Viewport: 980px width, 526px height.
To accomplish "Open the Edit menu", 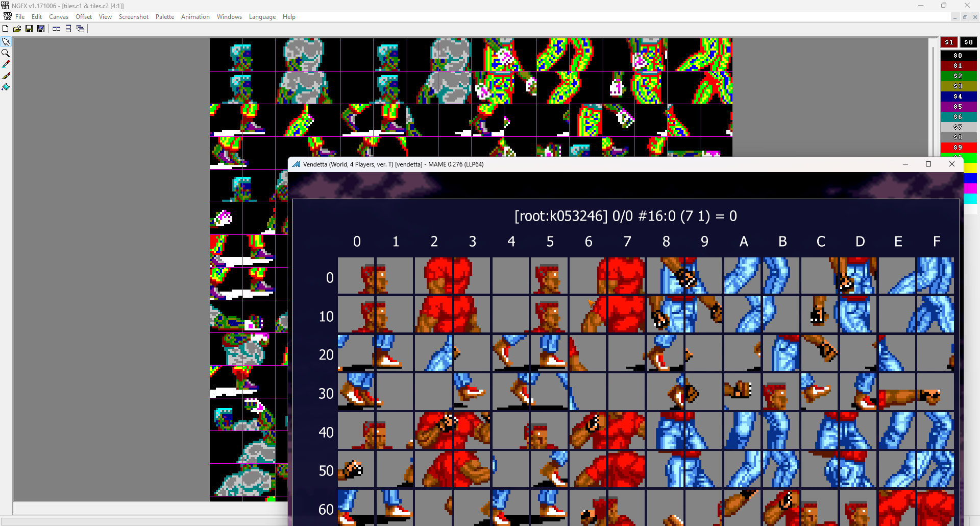I will (x=37, y=17).
